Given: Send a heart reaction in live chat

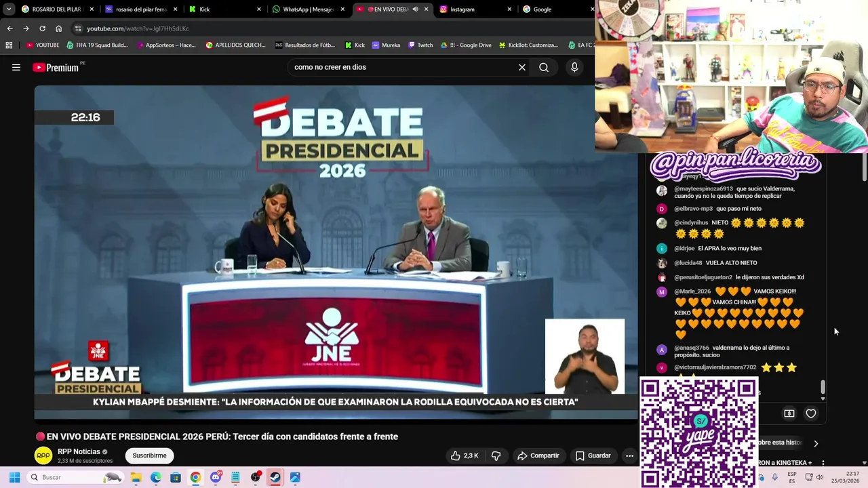Looking at the screenshot, I should tap(811, 413).
